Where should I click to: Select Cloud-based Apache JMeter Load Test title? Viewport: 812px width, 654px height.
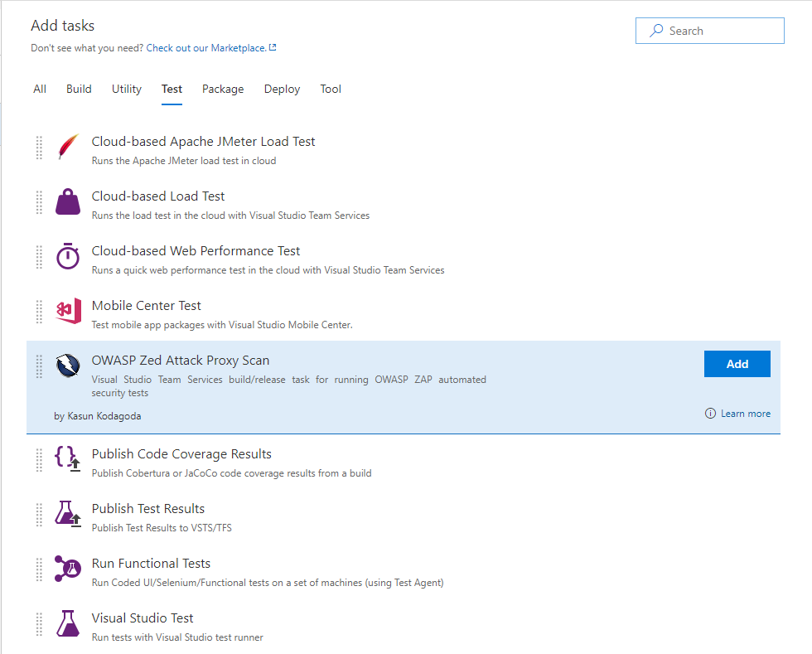[x=203, y=142]
